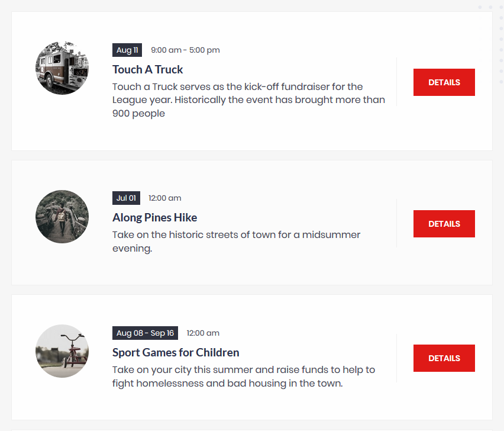Open the Touch A Truck fire engine thumbnail
This screenshot has height=431, width=504.
coord(62,68)
